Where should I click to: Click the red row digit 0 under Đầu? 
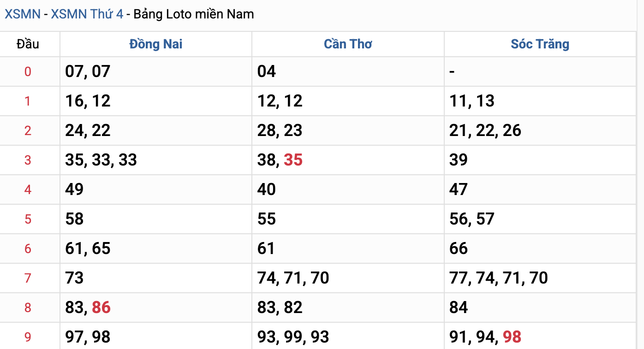click(28, 71)
